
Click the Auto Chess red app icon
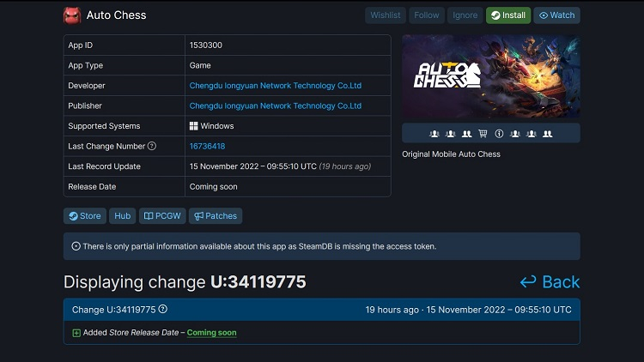[x=72, y=15]
